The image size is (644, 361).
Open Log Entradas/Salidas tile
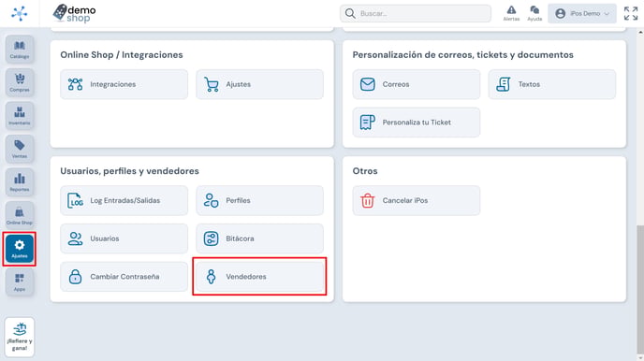(x=124, y=200)
